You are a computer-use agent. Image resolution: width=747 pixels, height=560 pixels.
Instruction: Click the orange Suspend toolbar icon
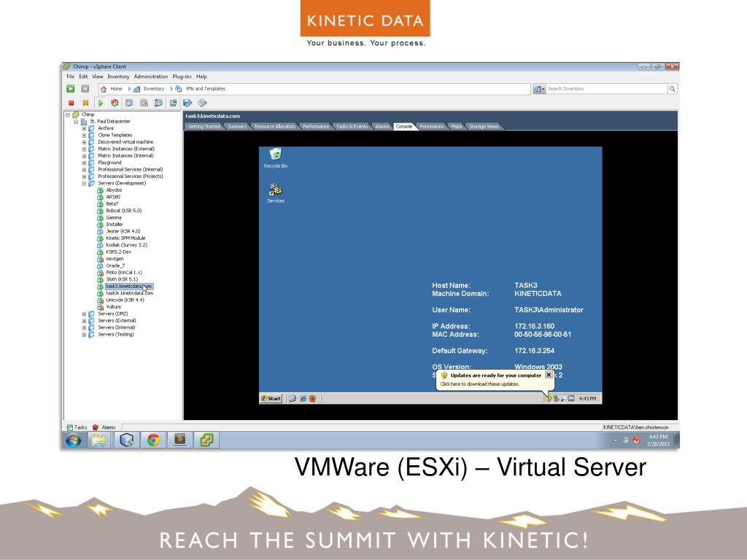click(x=85, y=103)
